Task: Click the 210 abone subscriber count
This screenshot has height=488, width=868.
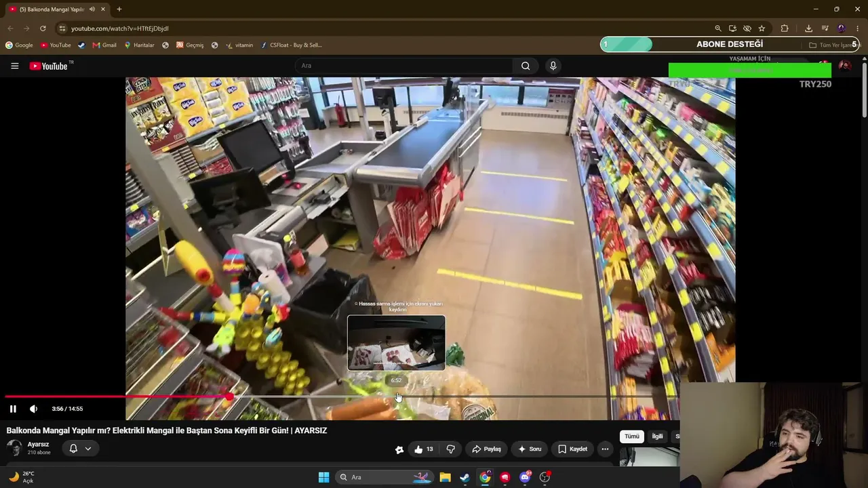Action: coord(39,453)
